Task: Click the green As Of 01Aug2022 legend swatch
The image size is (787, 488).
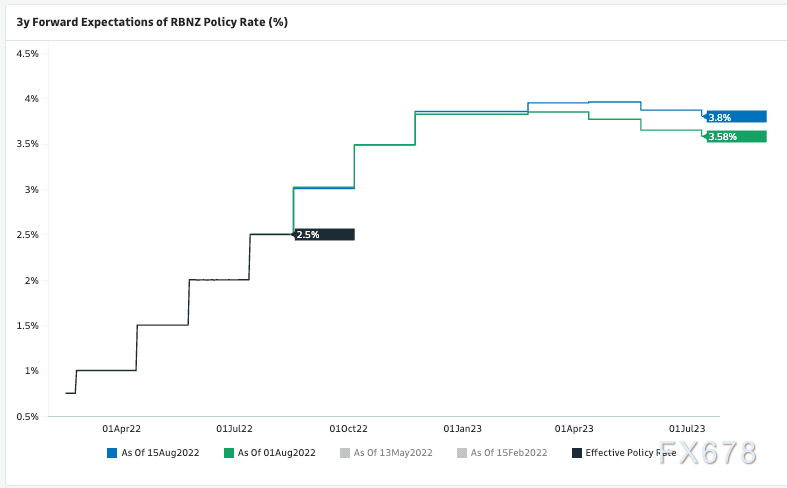Action: pyautogui.click(x=228, y=453)
